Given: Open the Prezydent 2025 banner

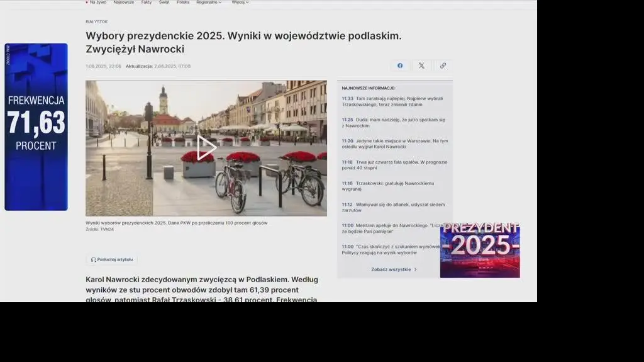Looking at the screenshot, I should click(480, 250).
